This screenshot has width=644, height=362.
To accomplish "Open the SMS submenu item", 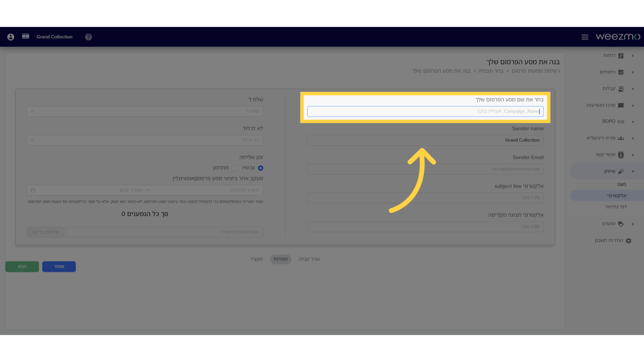I will pos(622,185).
